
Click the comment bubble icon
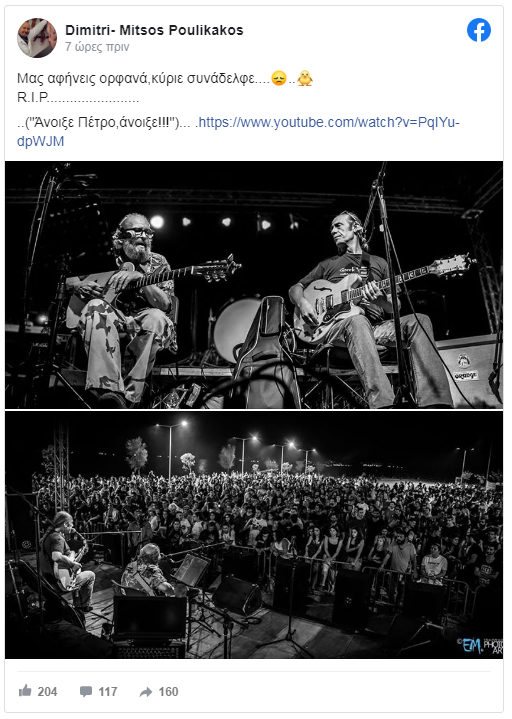pyautogui.click(x=86, y=691)
